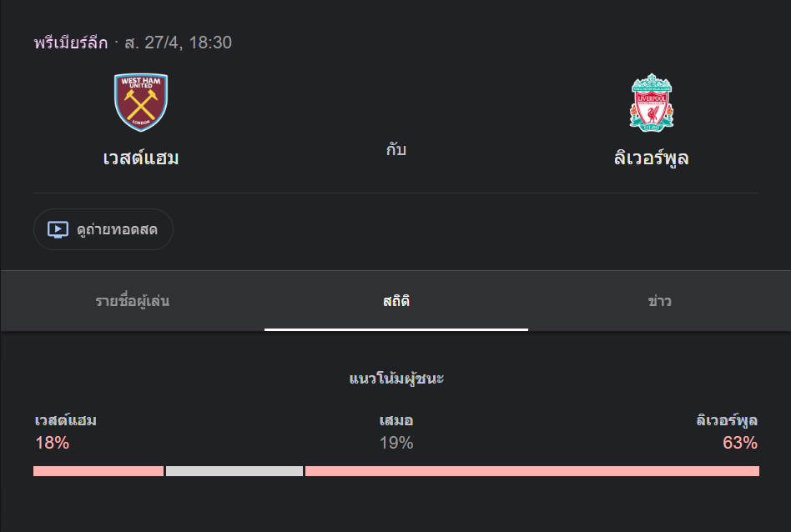Click West Ham's pink win-probability bar segment
Viewport: 791px width, 532px height.
point(98,471)
